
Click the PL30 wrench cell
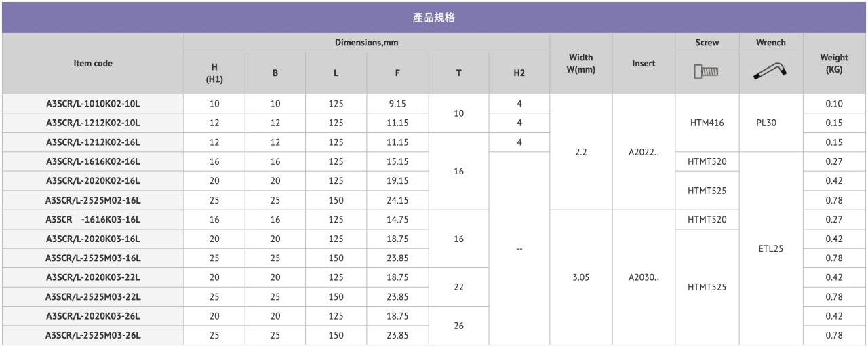(770, 123)
